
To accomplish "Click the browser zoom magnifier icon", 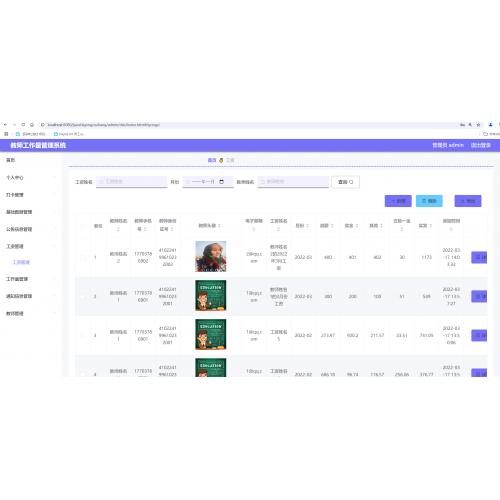I will click(470, 125).
